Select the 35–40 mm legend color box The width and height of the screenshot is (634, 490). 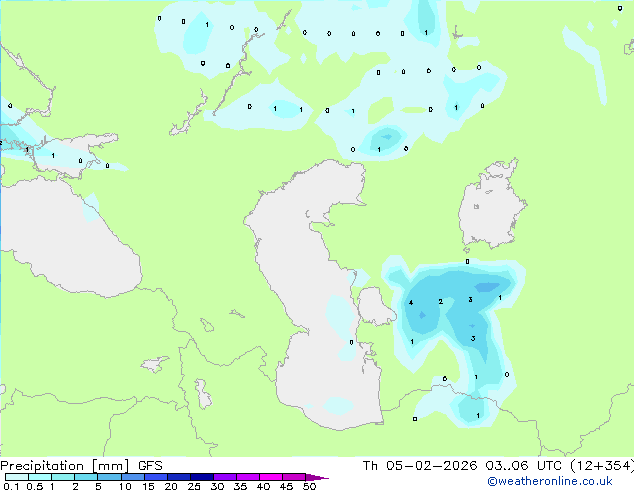point(247,477)
